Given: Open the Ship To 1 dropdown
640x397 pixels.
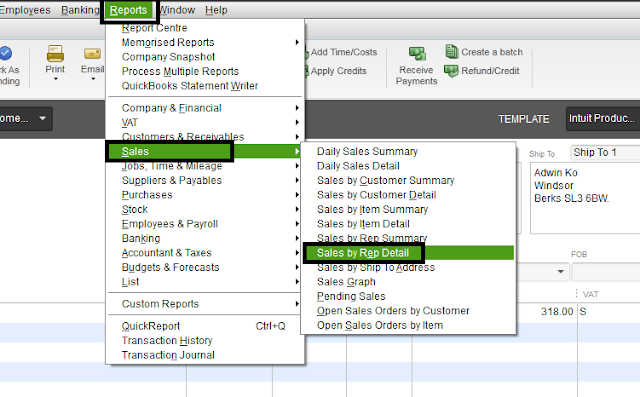Looking at the screenshot, I should click(605, 152).
